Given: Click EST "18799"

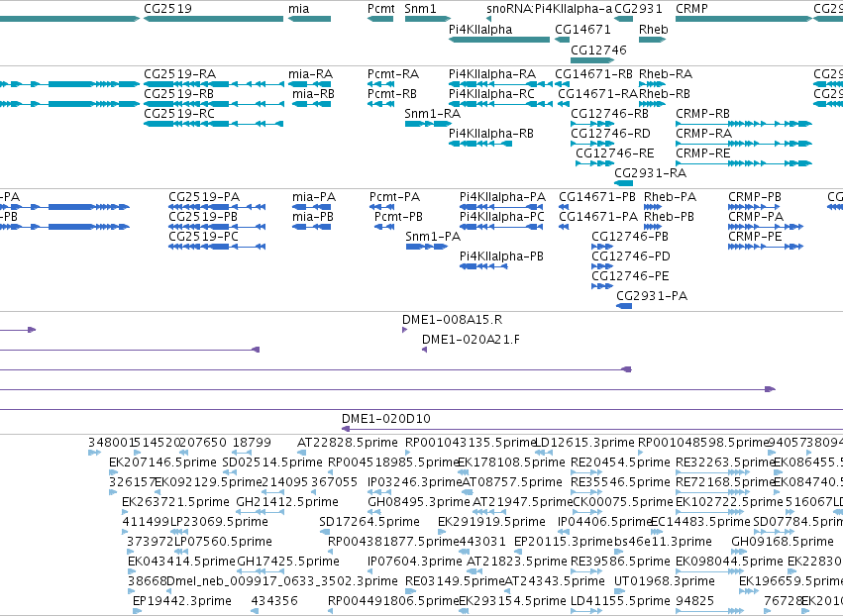Looking at the screenshot, I should [x=252, y=443].
